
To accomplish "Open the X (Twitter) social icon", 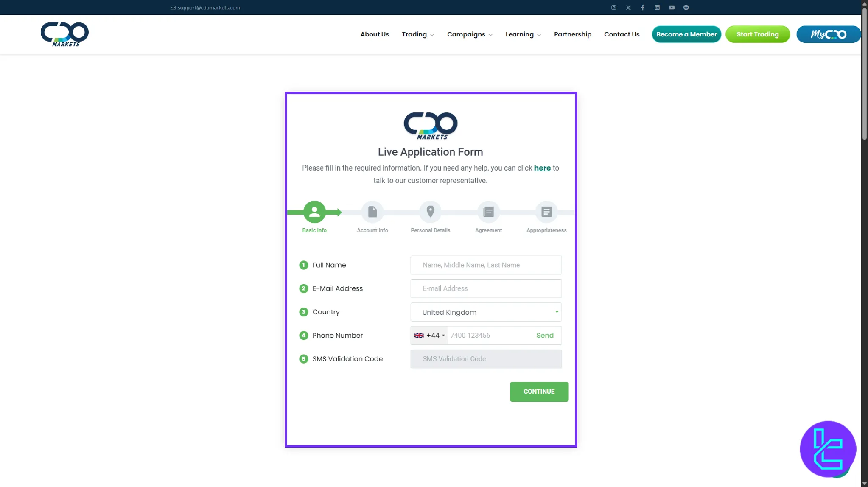I will 628,8.
